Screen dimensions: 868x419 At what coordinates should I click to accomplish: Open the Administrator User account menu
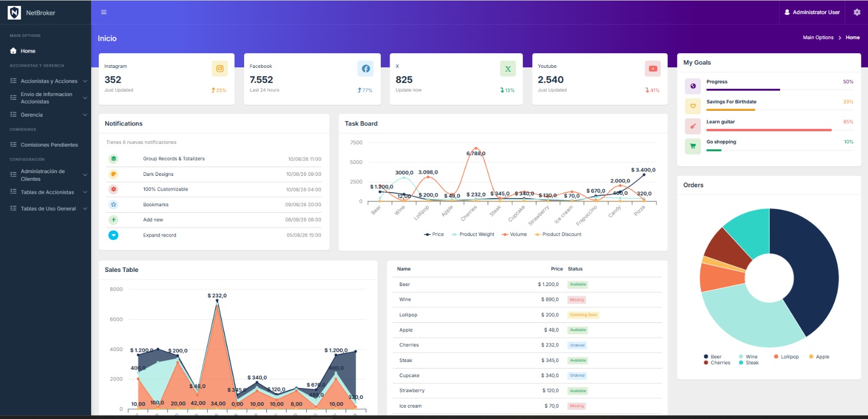click(812, 12)
